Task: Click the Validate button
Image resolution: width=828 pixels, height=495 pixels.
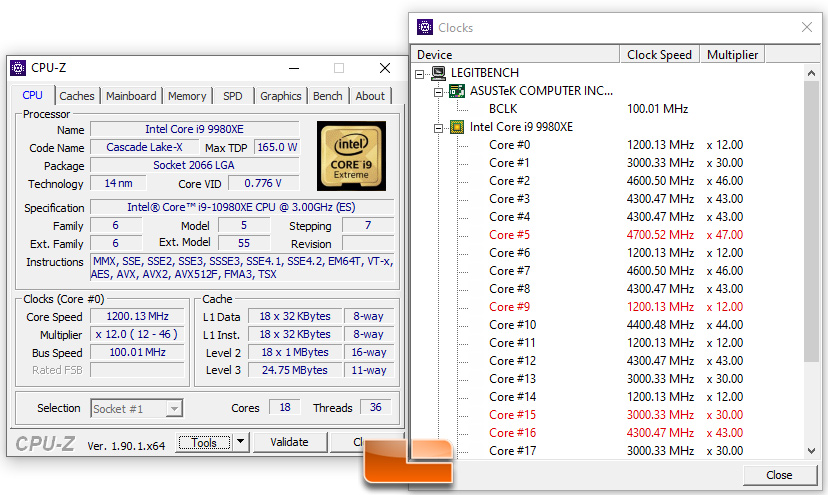Action: point(289,442)
